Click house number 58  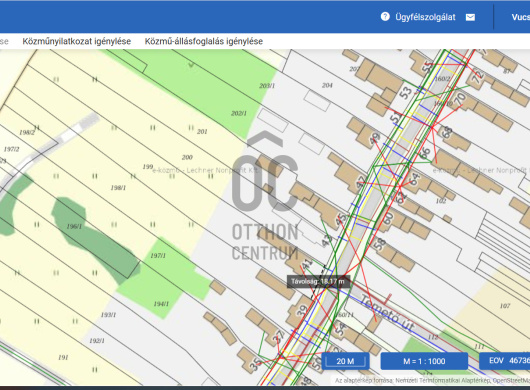coord(380,244)
